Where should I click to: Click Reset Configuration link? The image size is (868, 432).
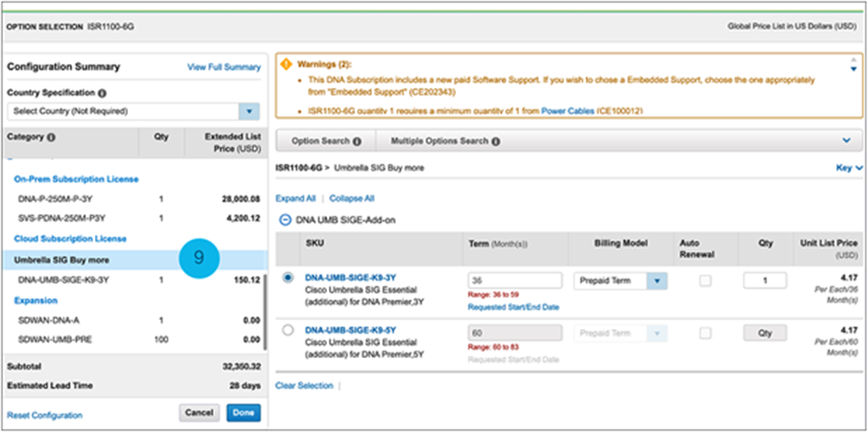45,415
